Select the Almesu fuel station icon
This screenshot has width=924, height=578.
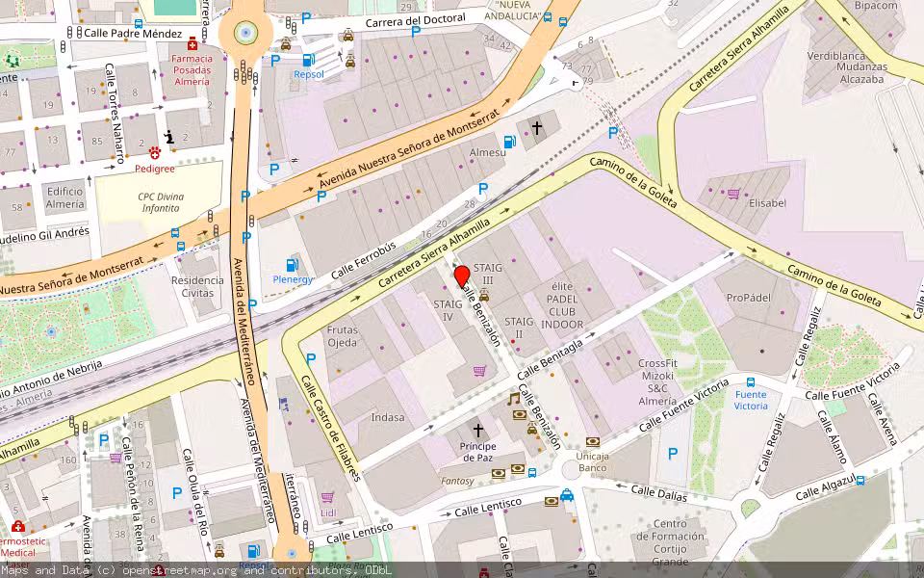tap(509, 142)
